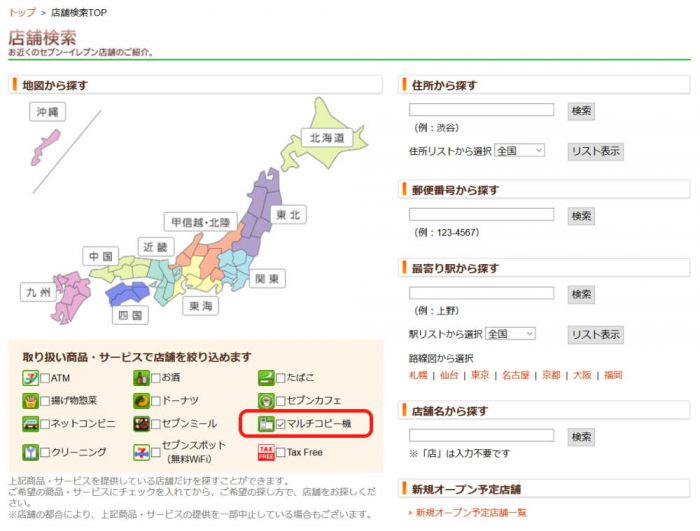Screen dimensions: 700x531
Task: Open the 駅リストから選択 dropdown
Action: coord(510,334)
